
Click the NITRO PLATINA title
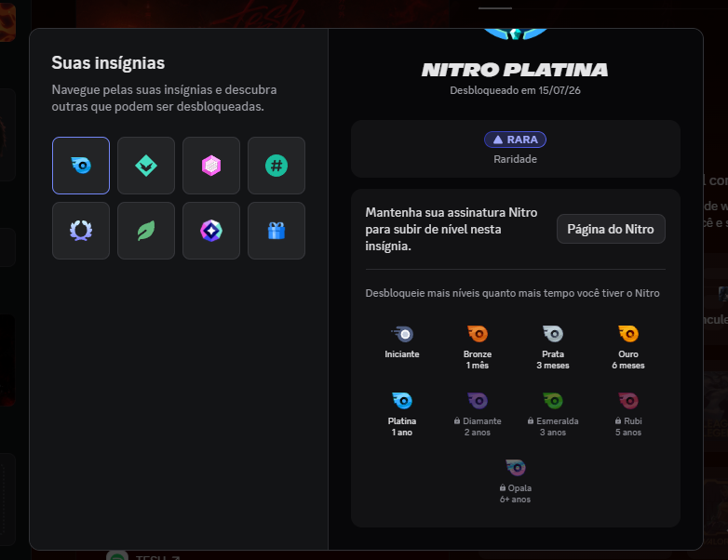click(515, 70)
